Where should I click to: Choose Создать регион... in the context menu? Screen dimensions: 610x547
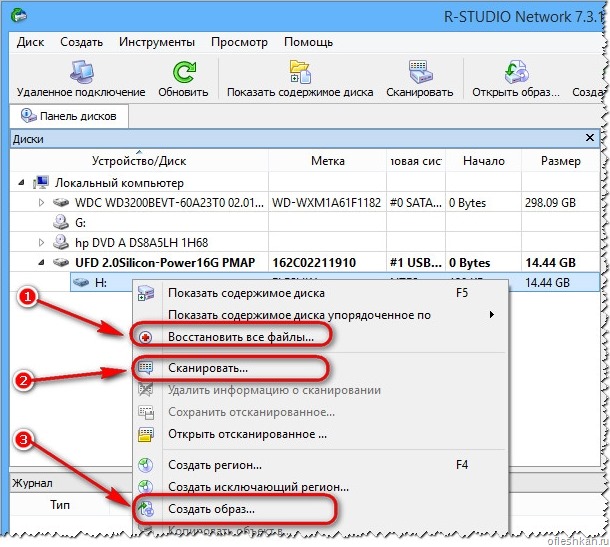(215, 465)
